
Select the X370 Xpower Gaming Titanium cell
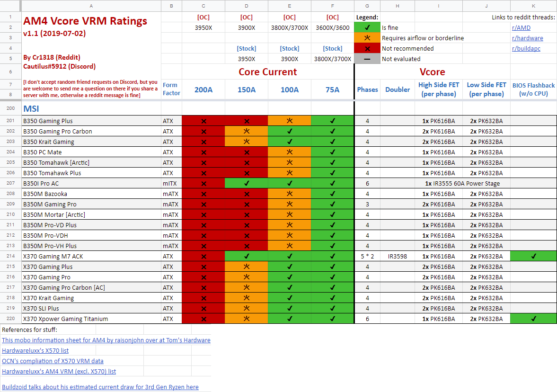pos(91,319)
